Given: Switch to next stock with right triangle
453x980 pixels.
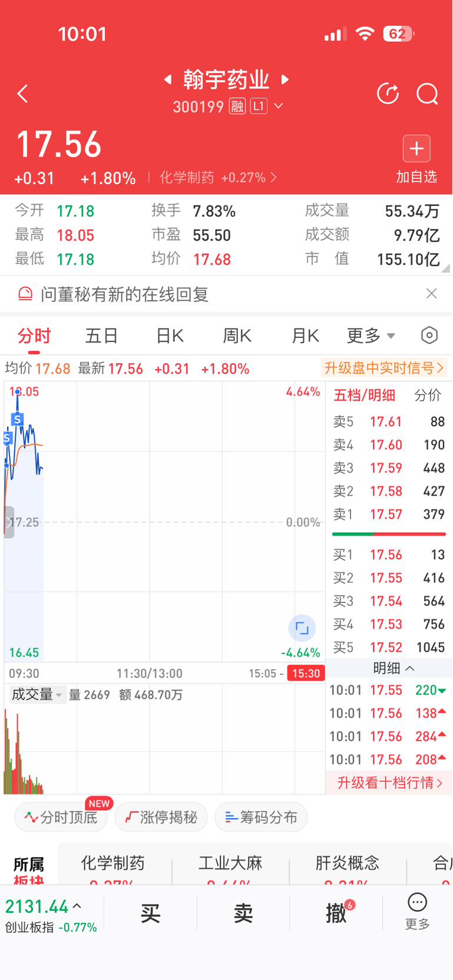Looking at the screenshot, I should tap(285, 79).
